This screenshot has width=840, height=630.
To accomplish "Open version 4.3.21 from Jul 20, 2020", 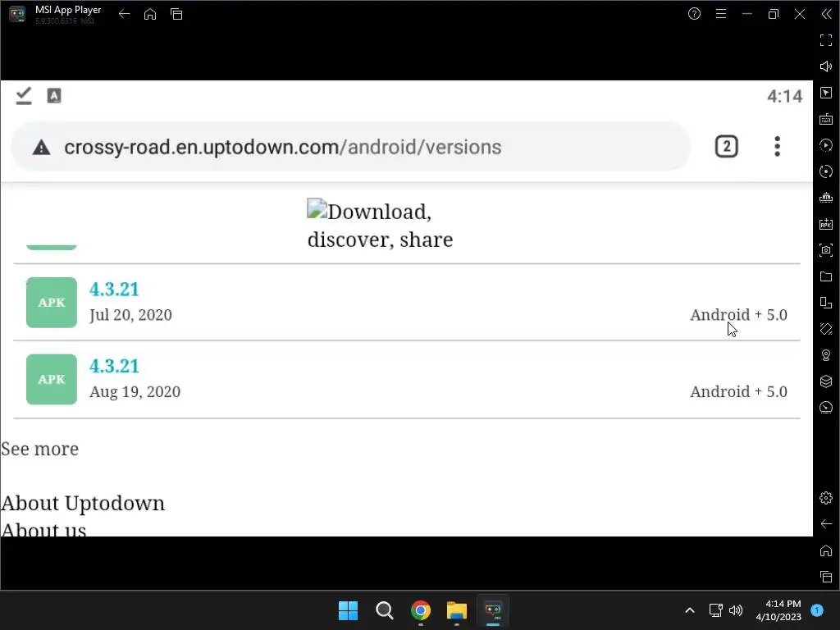I will point(114,290).
